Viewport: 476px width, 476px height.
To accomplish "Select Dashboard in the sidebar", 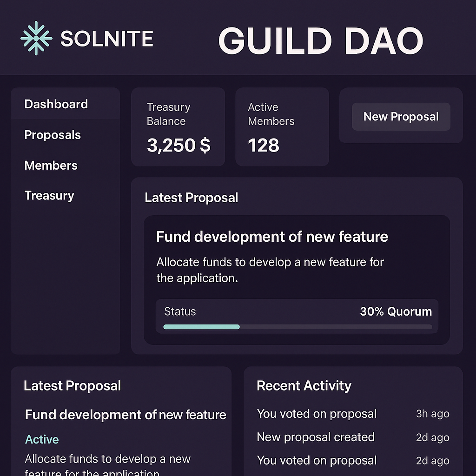I will click(x=55, y=104).
